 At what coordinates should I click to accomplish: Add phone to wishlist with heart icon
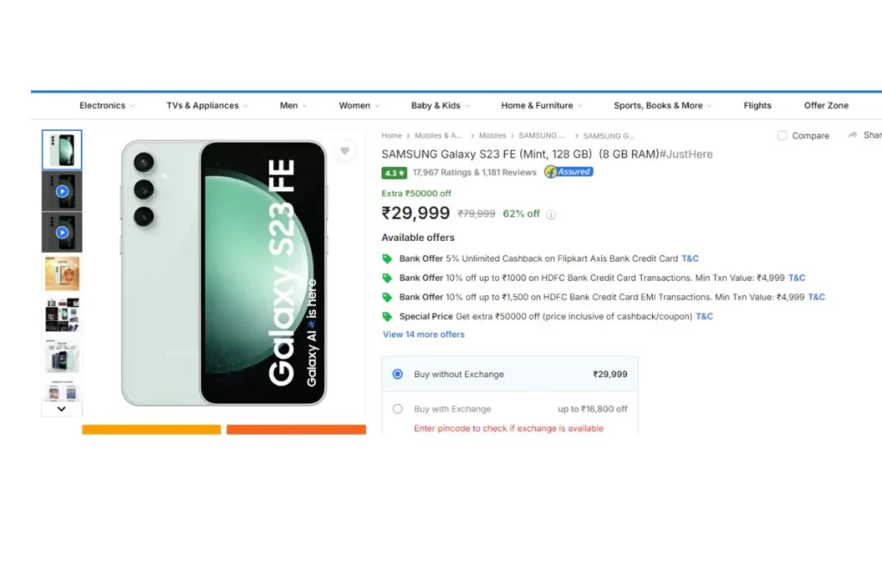point(345,151)
